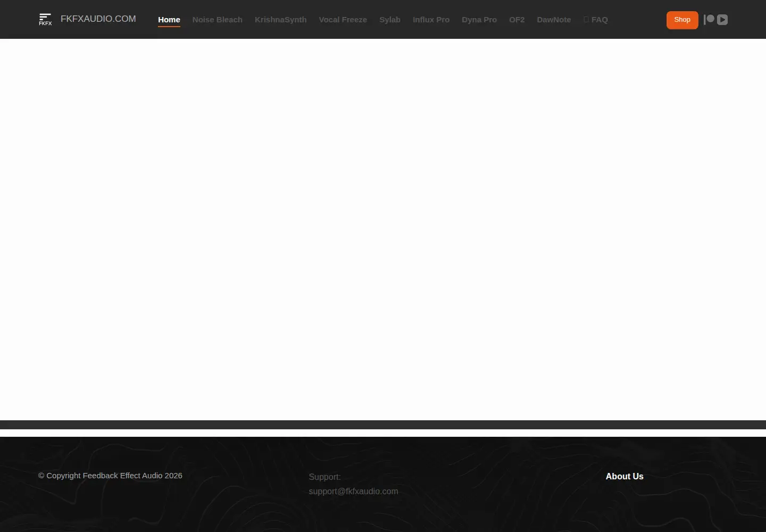Open the YouTube play icon link
Screen dimensions: 766x532
[722, 20]
